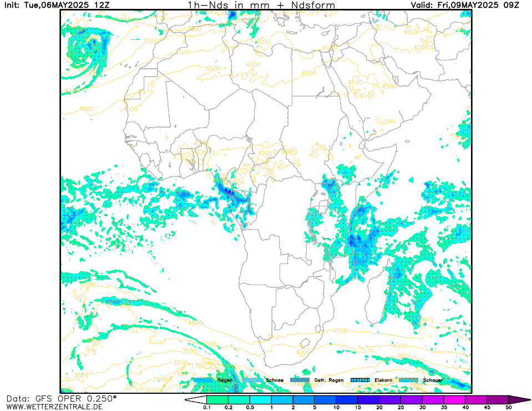Click the '35' color scale tick label
The width and height of the screenshot is (532, 411).
[444, 407]
